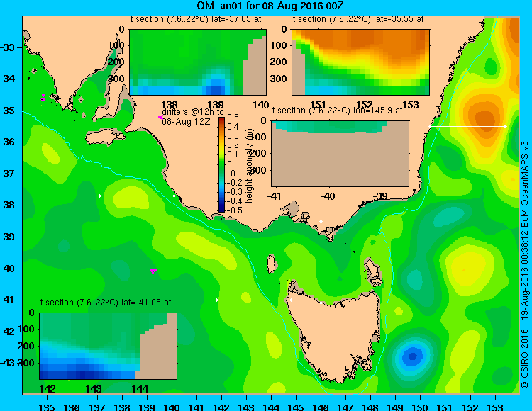Select the north endpoint of the 145.9°E vertical section line
Image resolution: width=532 pixels, height=411 pixels.
(x=321, y=221)
